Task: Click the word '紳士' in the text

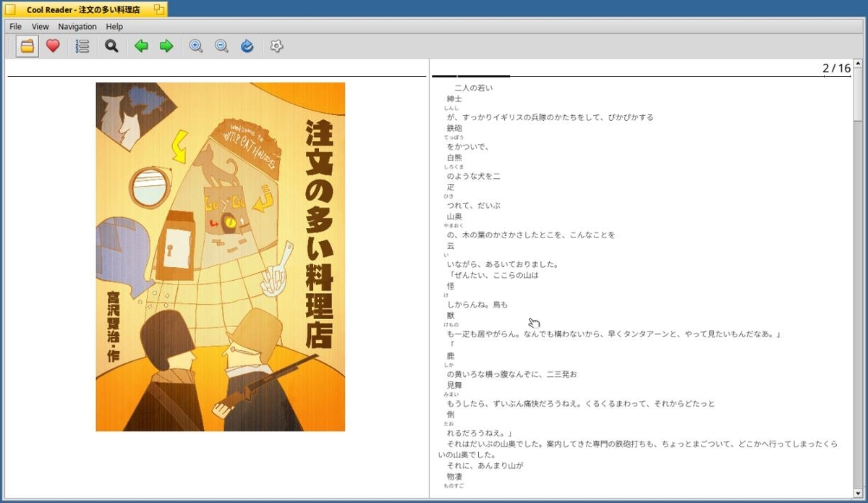Action: point(454,99)
